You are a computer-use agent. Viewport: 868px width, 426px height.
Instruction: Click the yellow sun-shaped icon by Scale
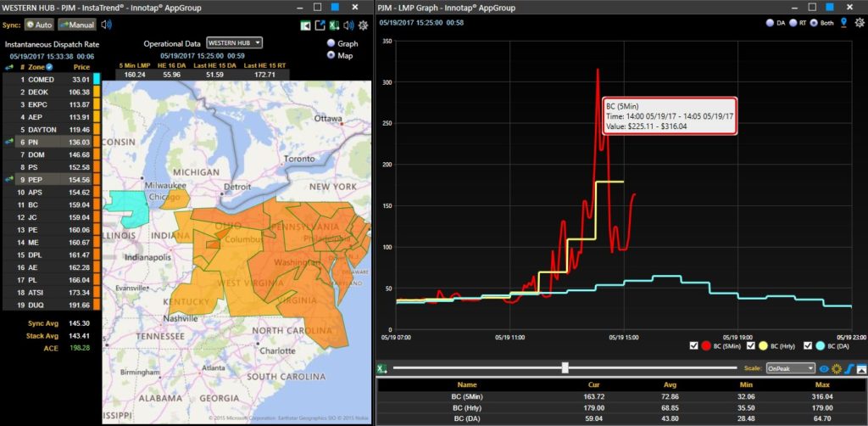point(837,369)
